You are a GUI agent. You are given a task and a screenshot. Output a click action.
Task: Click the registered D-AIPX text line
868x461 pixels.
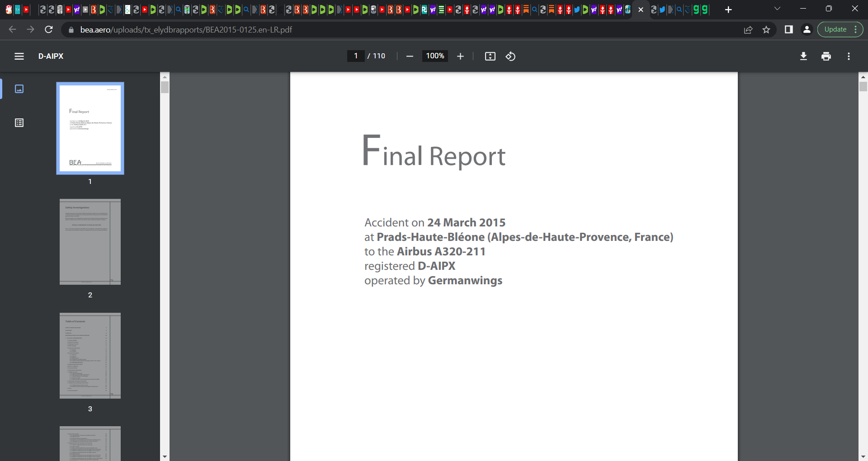click(x=410, y=266)
